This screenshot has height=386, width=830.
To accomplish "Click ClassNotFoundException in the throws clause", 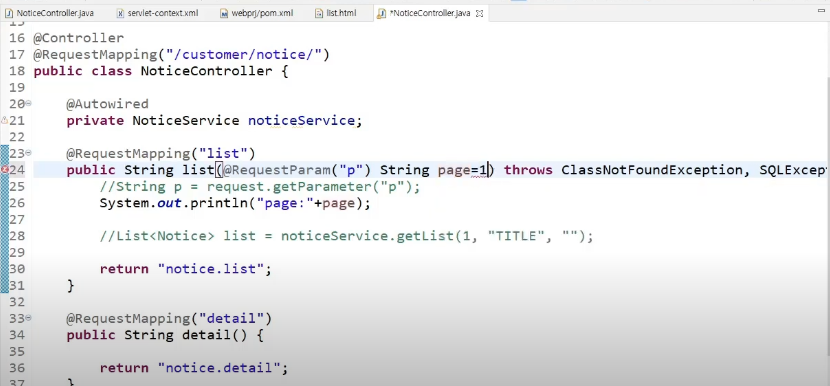I will (x=652, y=170).
